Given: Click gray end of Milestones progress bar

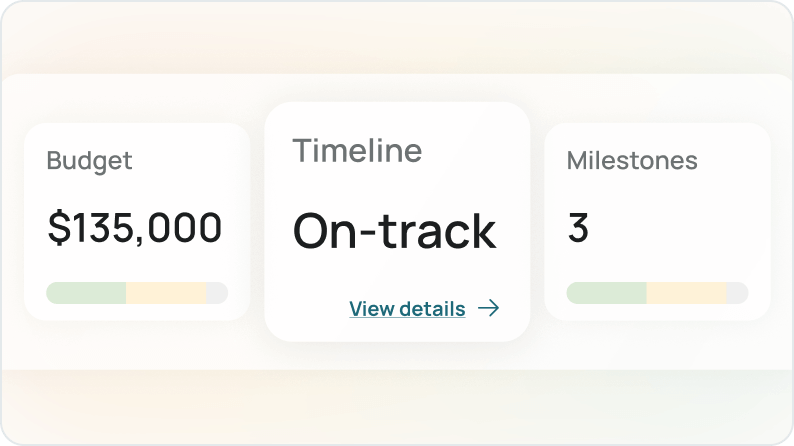Looking at the screenshot, I should click(x=736, y=293).
